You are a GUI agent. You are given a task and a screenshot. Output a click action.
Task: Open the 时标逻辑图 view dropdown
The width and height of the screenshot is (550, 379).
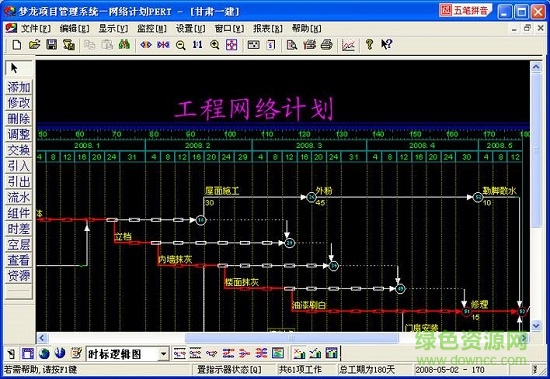[x=163, y=354]
